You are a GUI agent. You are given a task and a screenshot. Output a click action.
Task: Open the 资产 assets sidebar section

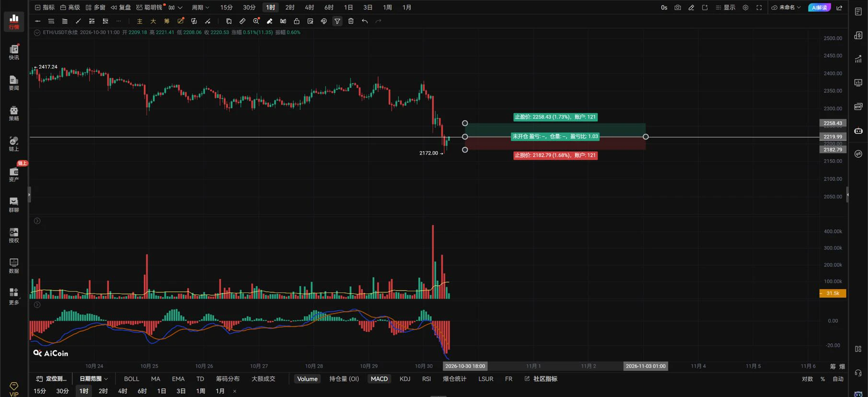14,174
